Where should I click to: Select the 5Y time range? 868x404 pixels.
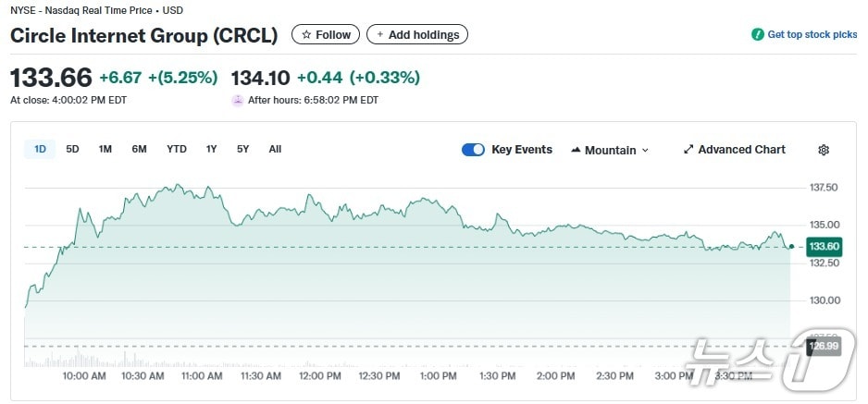242,149
